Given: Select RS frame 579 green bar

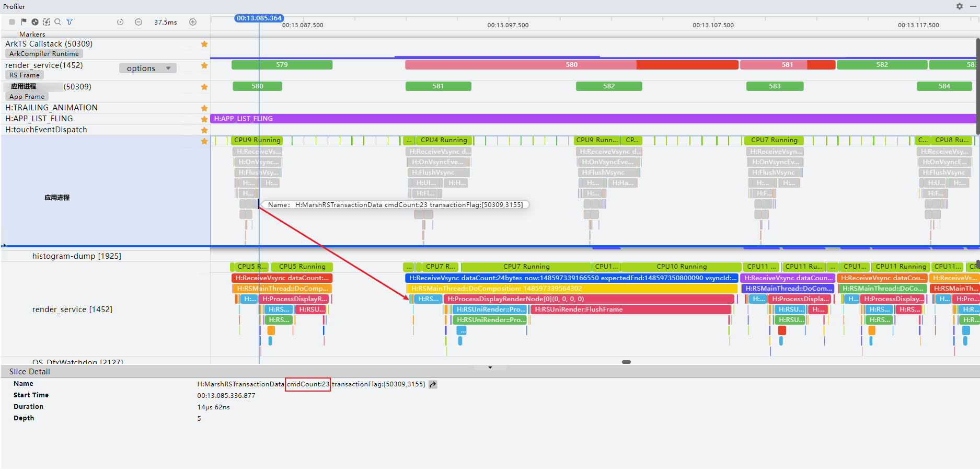Looking at the screenshot, I should (x=282, y=65).
